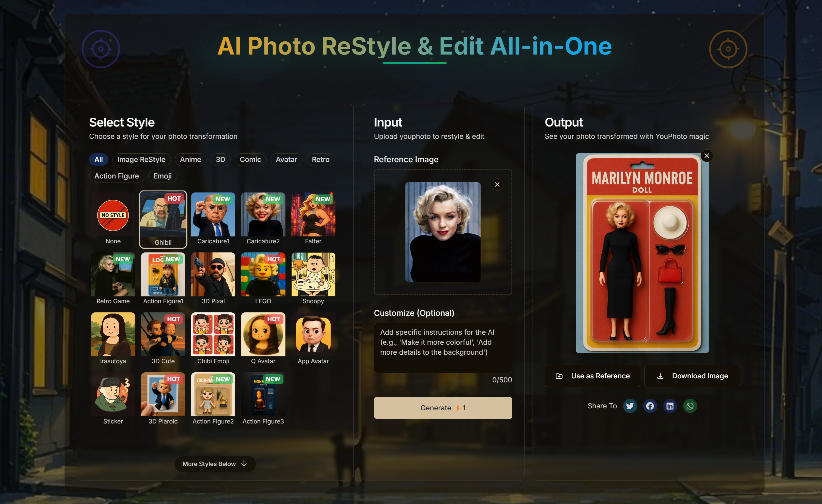Share output to WhatsApp
The width and height of the screenshot is (822, 504).
pos(690,406)
